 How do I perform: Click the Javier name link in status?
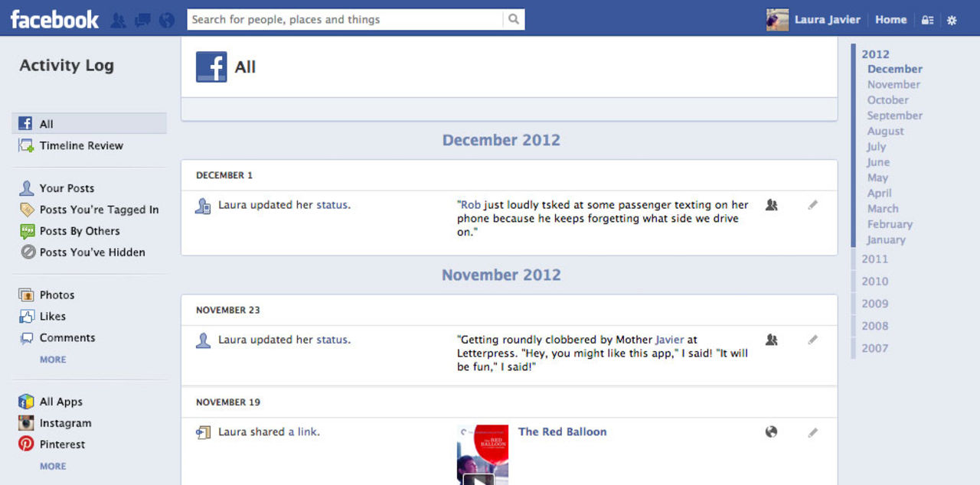tap(669, 340)
